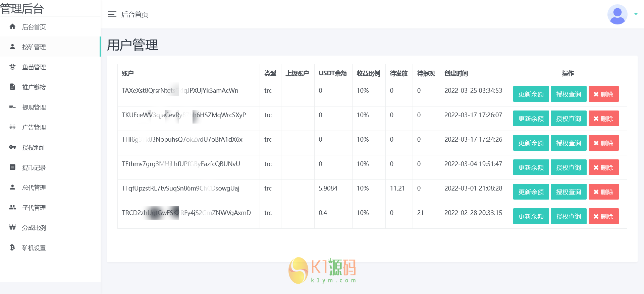Click the timestamp 2022-02-28 20:33:15

(x=473, y=213)
